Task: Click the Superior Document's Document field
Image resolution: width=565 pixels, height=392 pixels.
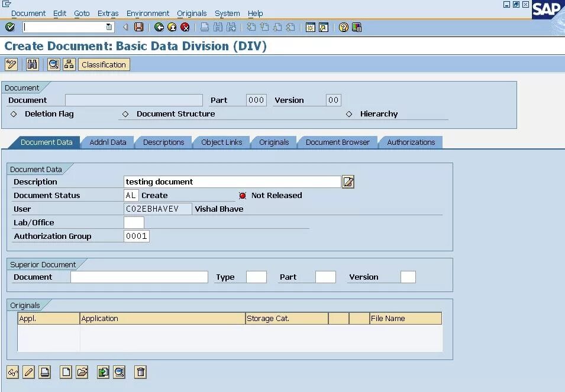Action: point(139,277)
